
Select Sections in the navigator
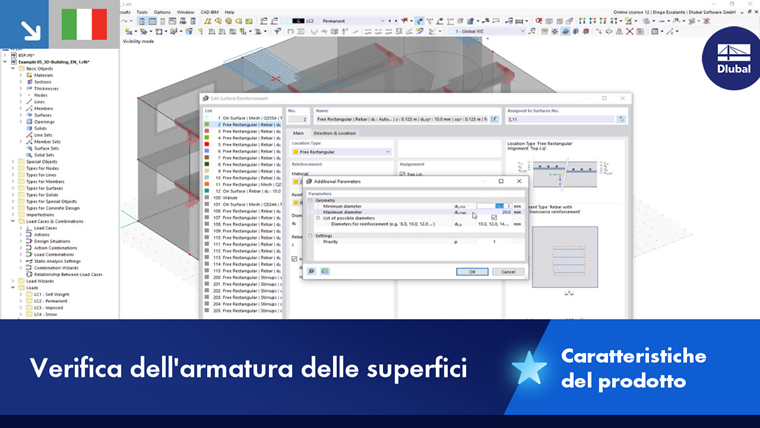click(x=42, y=82)
